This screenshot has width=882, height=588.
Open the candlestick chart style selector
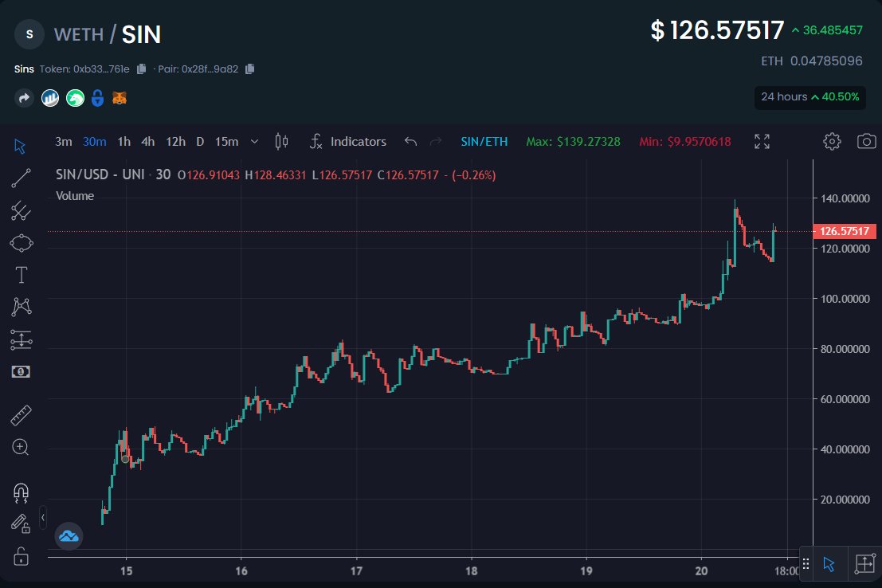coord(282,142)
